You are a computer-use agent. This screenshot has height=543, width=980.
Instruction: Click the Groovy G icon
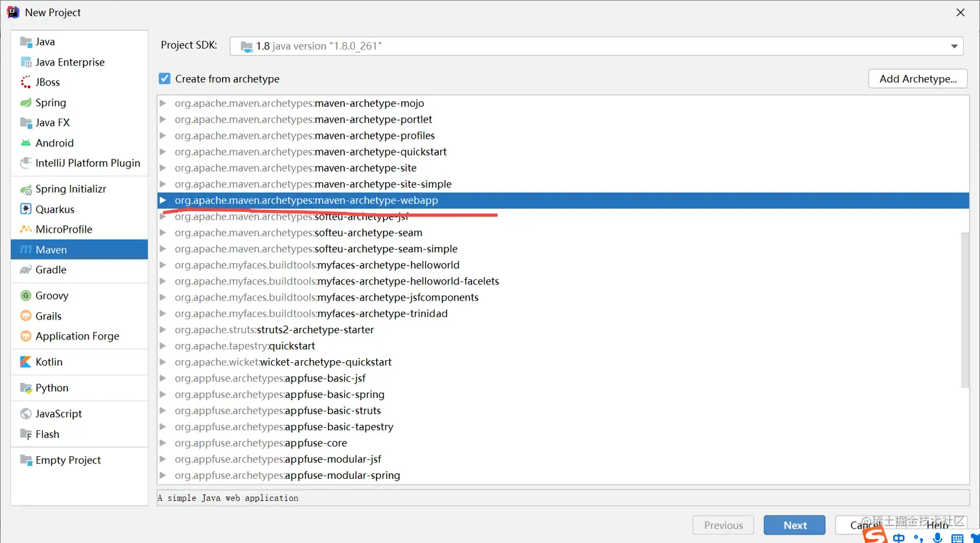(26, 295)
